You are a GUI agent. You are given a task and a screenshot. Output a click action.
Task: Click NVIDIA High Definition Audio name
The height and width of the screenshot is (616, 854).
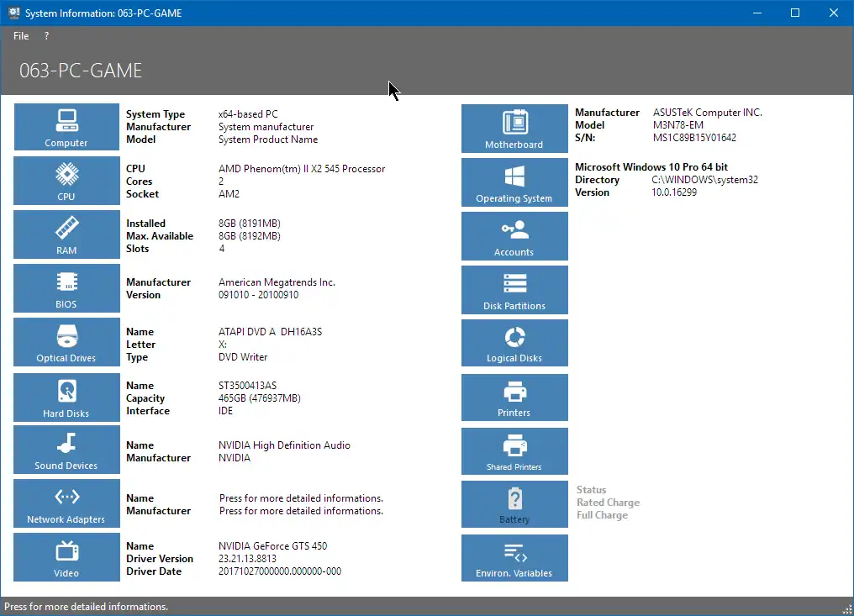(x=284, y=445)
